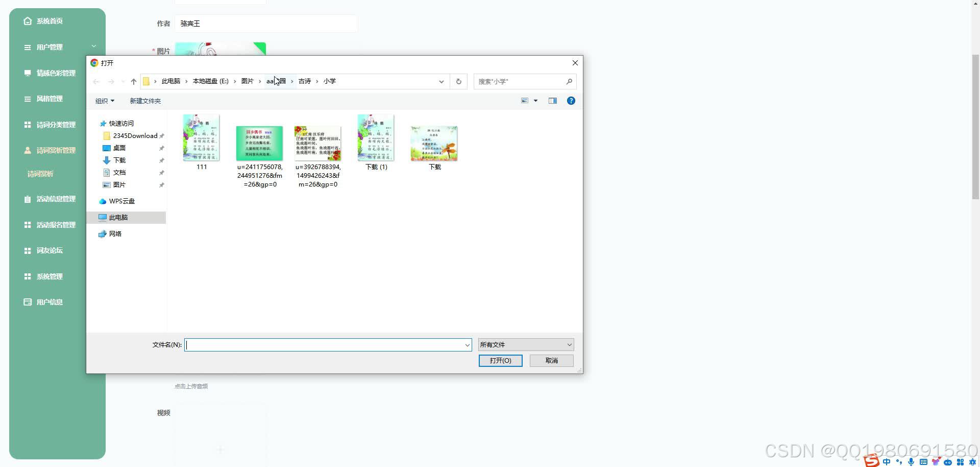
Task: Select 文档 in the navigation pane
Action: tap(114, 172)
